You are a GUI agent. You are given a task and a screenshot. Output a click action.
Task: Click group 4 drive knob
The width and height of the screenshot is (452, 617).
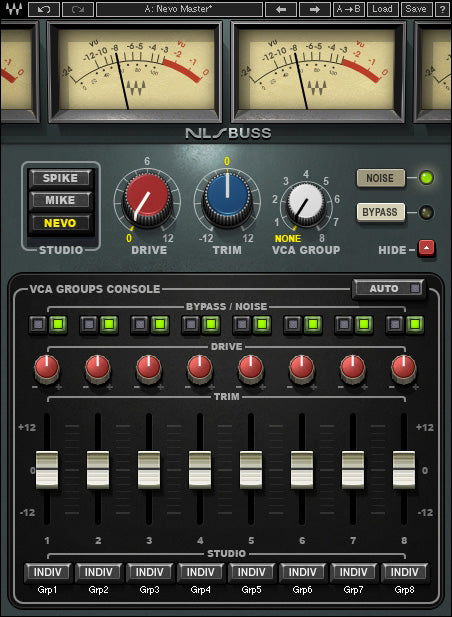point(200,369)
